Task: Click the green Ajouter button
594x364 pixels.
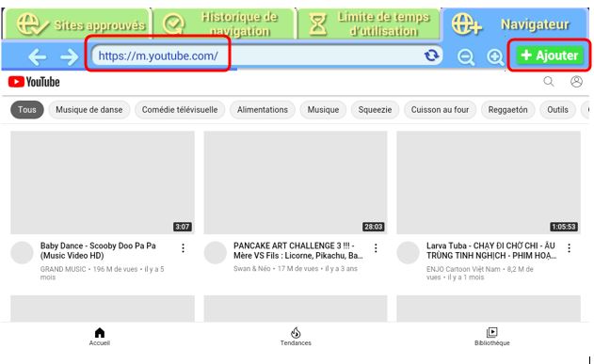Action: click(x=550, y=55)
